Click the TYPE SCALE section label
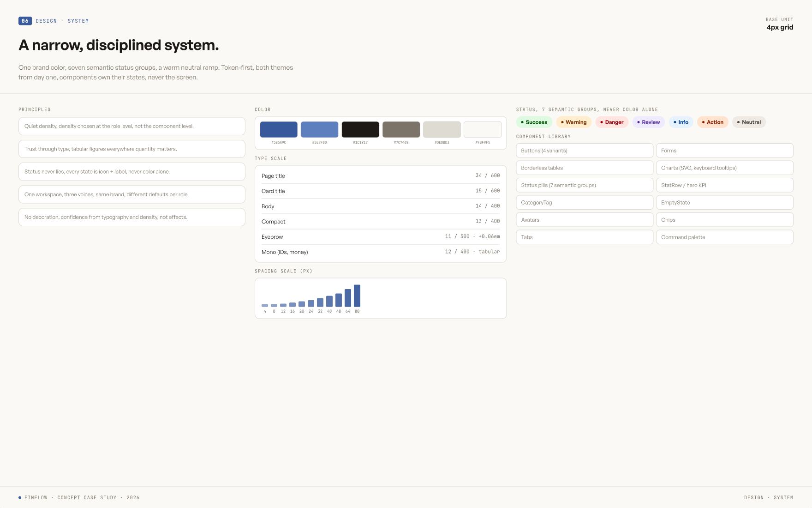 [271, 158]
